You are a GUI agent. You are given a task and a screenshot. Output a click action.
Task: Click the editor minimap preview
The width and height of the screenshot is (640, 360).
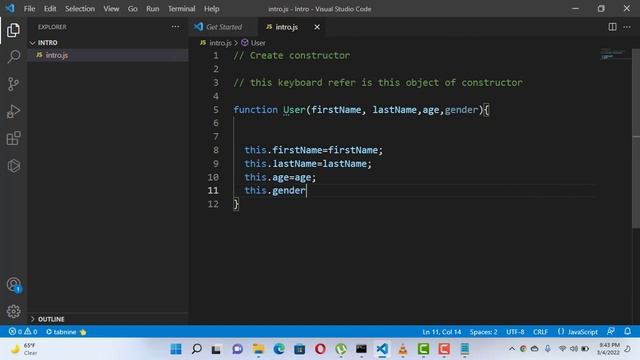[x=612, y=54]
